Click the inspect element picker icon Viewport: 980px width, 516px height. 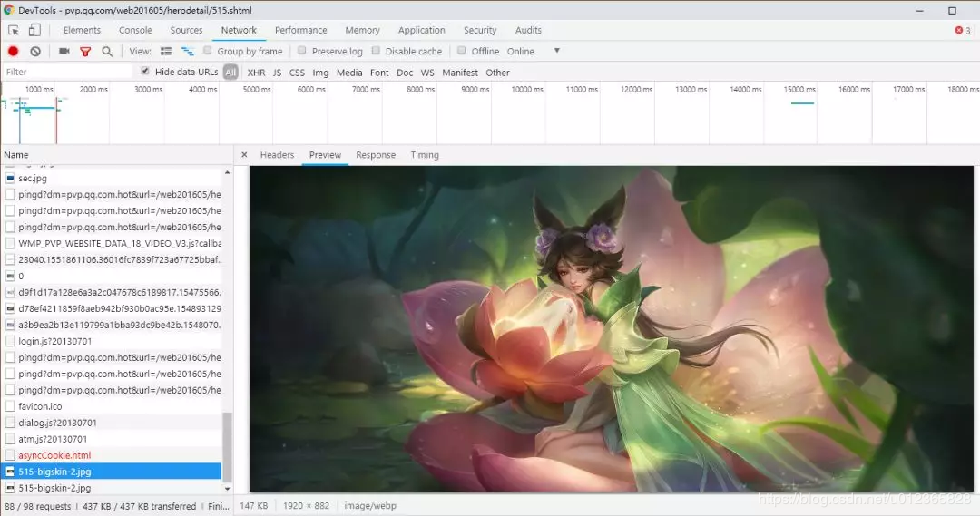pos(13,30)
